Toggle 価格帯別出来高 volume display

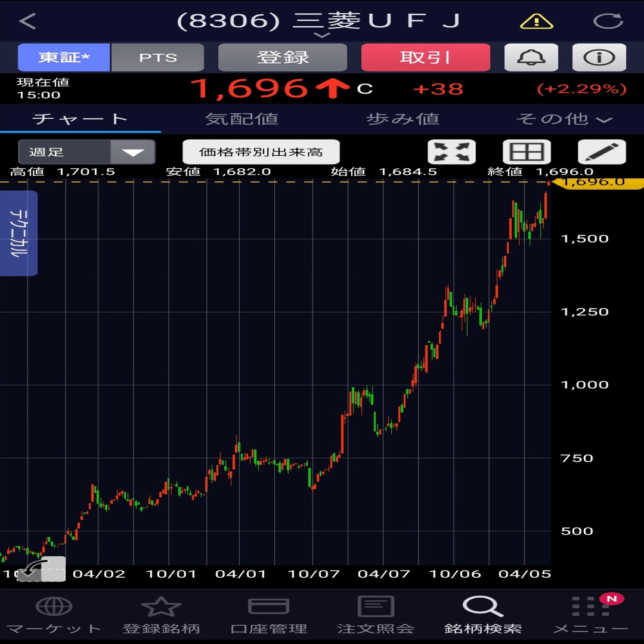coord(261,152)
